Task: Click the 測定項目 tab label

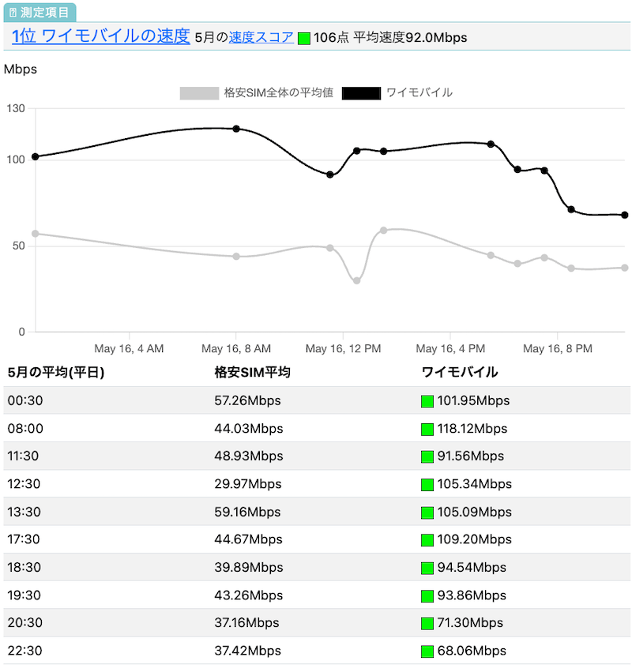Action: [44, 13]
